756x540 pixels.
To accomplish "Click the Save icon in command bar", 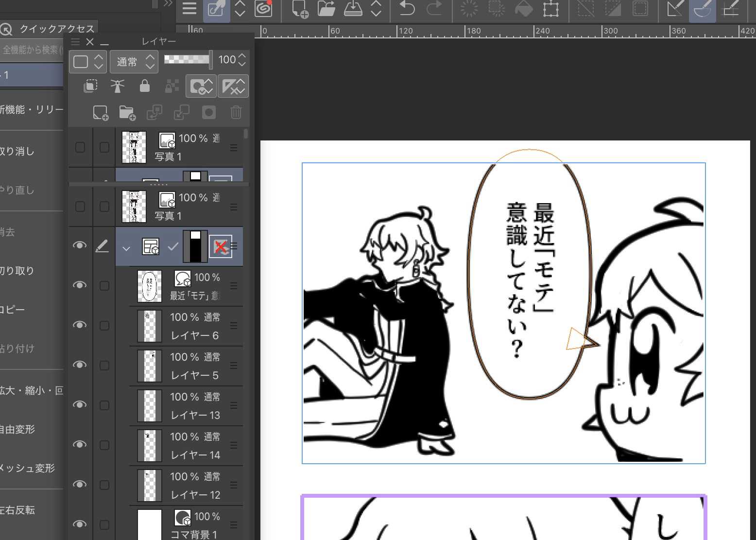I will (353, 9).
